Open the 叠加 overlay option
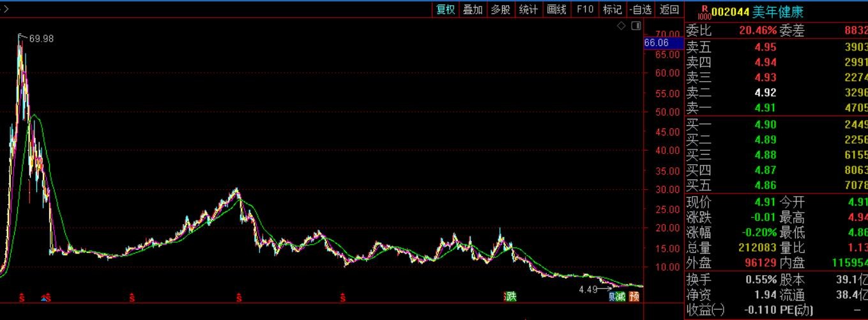 tap(473, 10)
